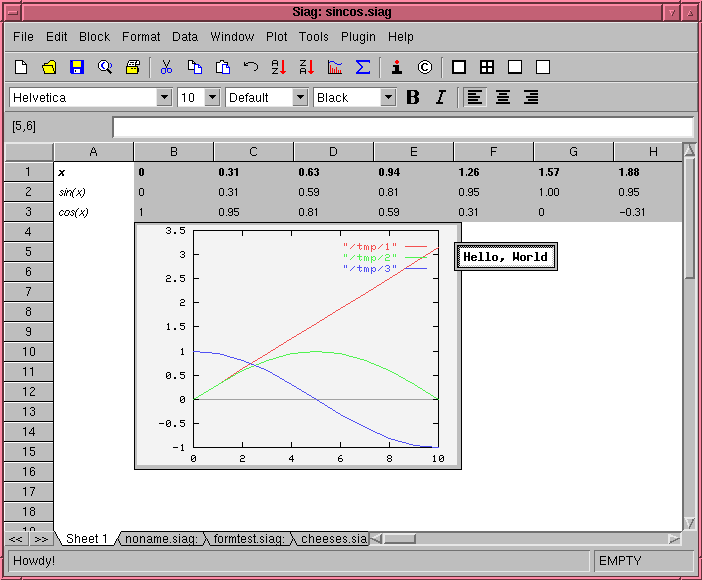The width and height of the screenshot is (702, 580).
Task: Align text left
Action: click(x=475, y=97)
